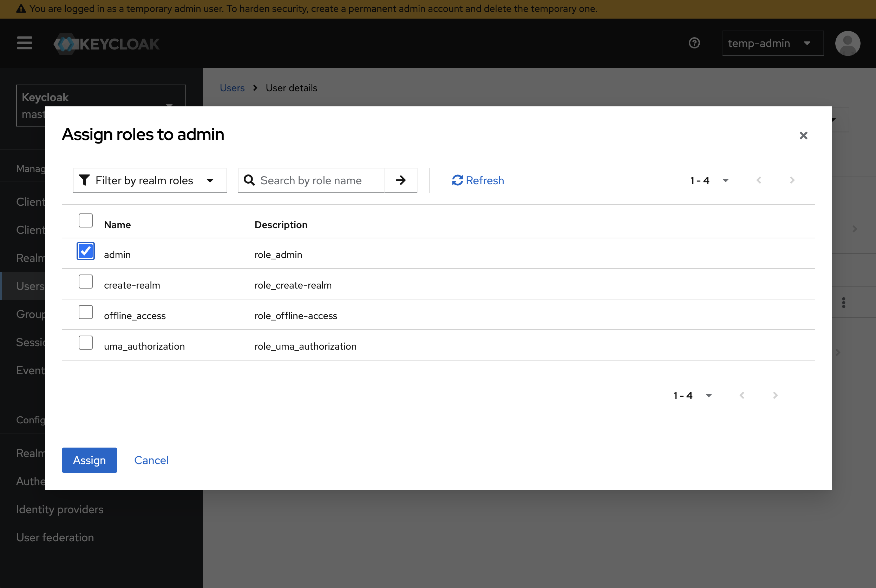Click the Cancel link
This screenshot has height=588, width=876.
click(x=151, y=460)
